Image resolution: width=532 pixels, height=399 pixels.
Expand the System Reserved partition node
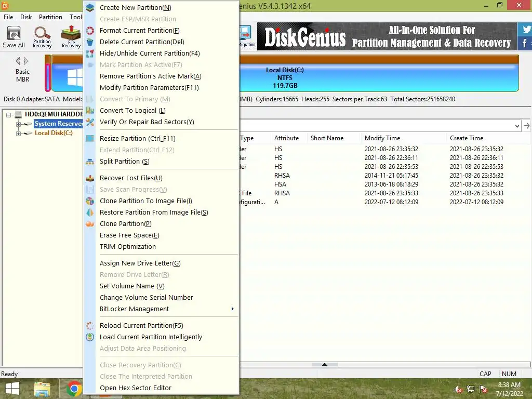point(18,124)
